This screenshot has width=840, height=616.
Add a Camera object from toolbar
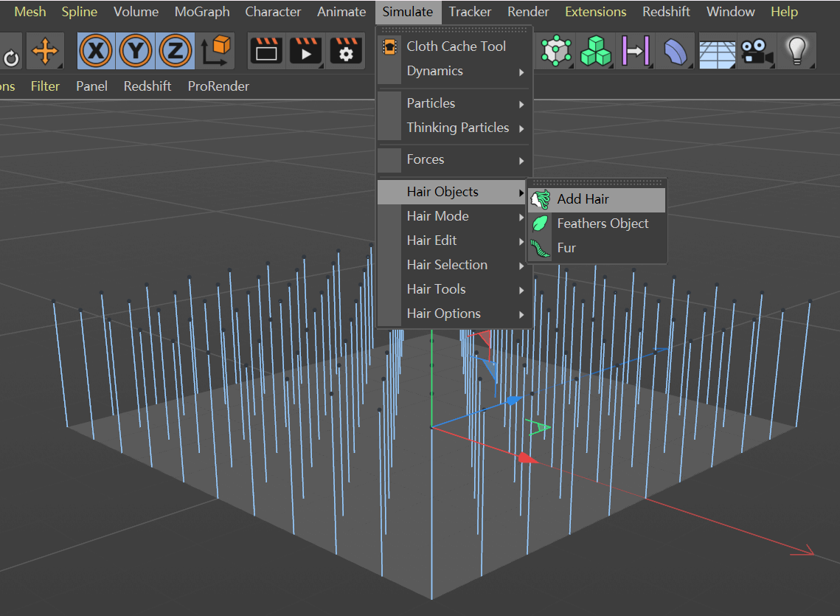(x=757, y=52)
